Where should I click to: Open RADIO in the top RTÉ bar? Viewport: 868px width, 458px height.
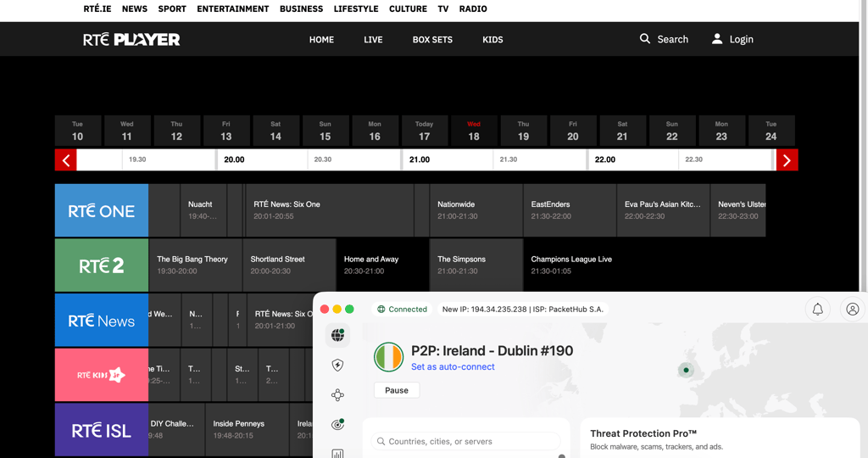[473, 8]
